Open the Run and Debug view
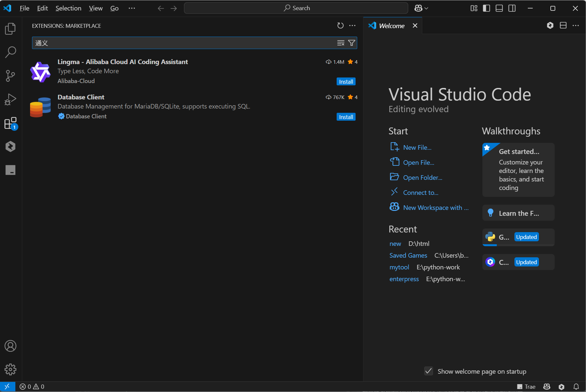 (x=10, y=99)
